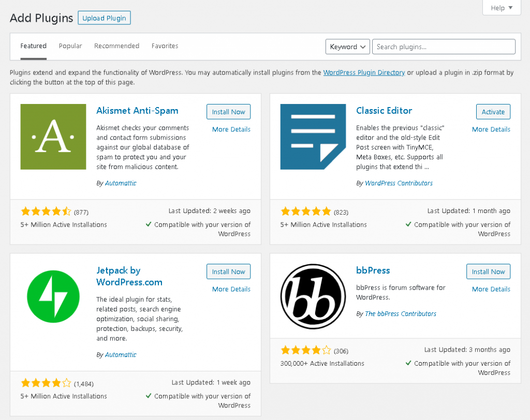This screenshot has height=420, width=530.
Task: Install the Akismet Anti-Spam plugin
Action: point(228,112)
